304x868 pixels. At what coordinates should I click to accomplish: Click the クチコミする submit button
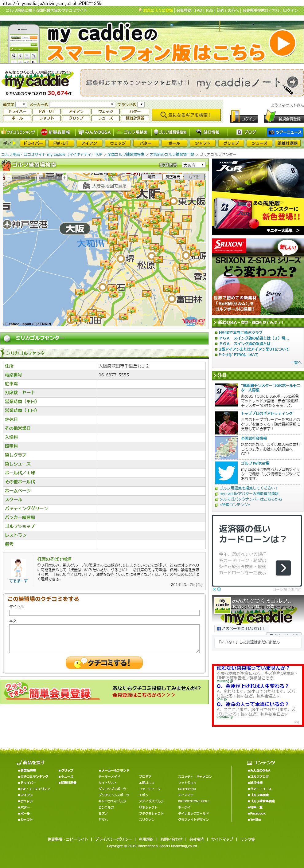104,662
